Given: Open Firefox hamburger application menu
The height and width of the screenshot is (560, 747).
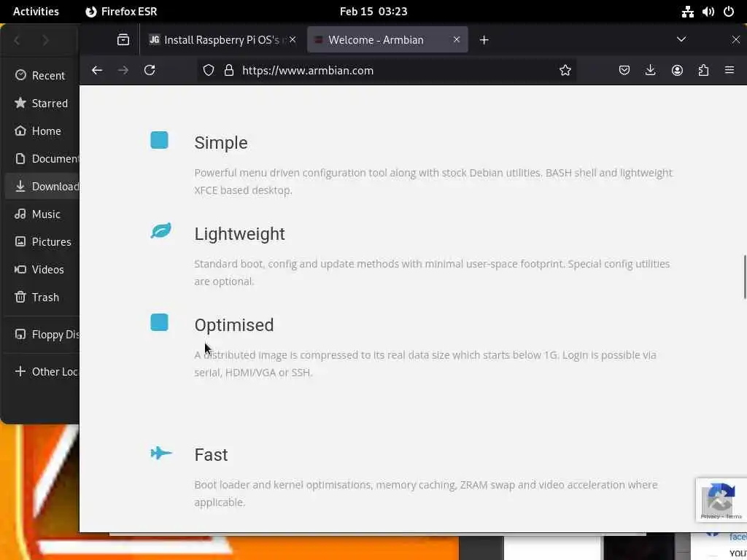Looking at the screenshot, I should coord(729,71).
